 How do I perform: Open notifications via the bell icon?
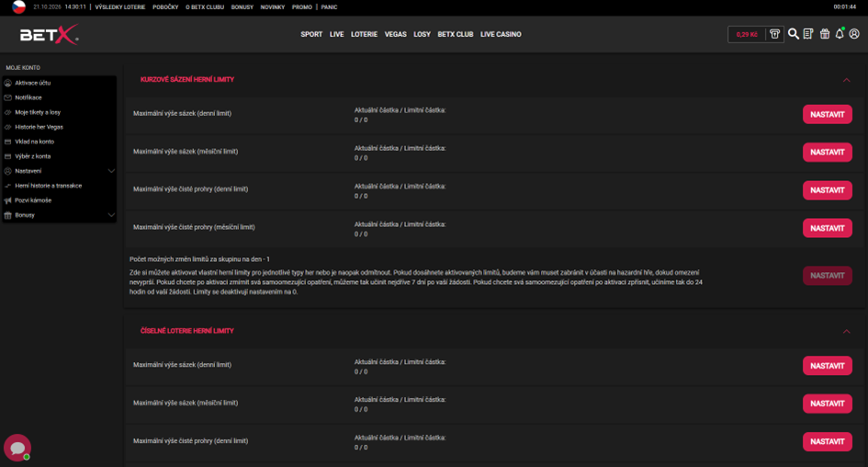click(840, 34)
